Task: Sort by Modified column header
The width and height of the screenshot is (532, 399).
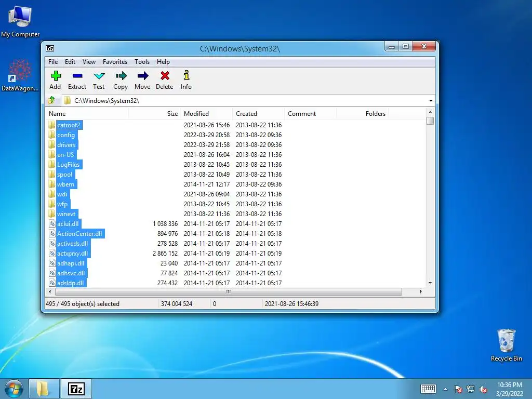Action: (x=207, y=114)
